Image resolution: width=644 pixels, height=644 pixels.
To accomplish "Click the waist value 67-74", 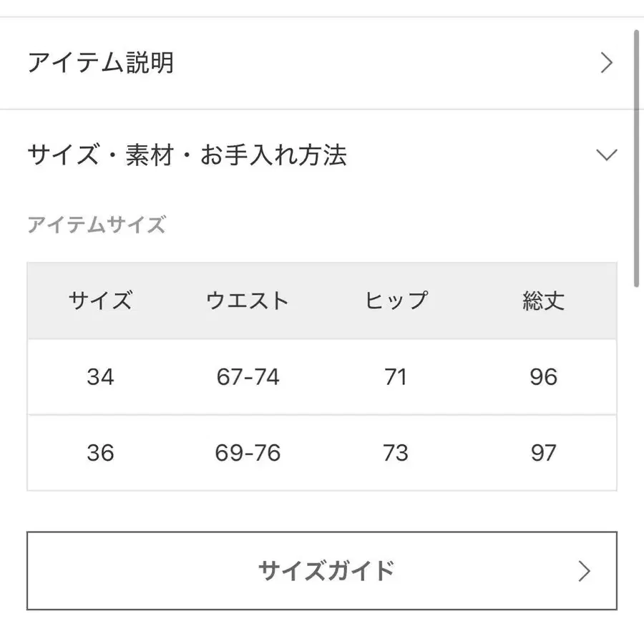I will (247, 377).
